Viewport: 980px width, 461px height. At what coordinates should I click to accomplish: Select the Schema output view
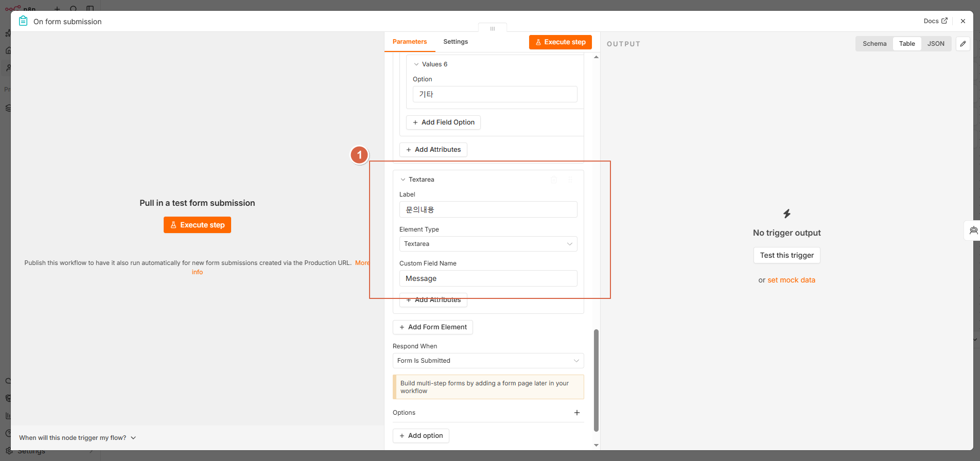coord(874,44)
